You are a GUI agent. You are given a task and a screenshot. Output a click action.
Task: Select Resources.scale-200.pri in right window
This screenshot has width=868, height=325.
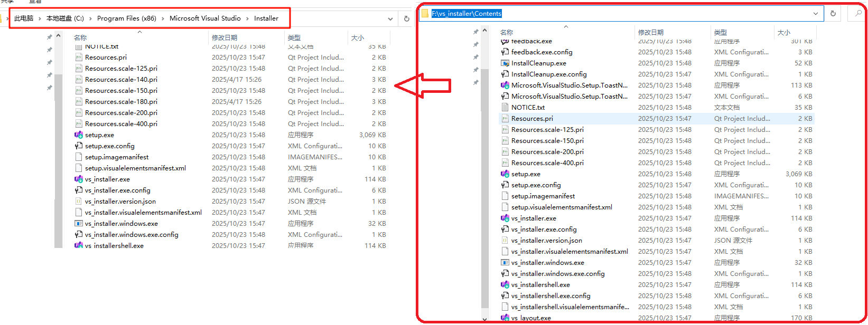tap(547, 152)
